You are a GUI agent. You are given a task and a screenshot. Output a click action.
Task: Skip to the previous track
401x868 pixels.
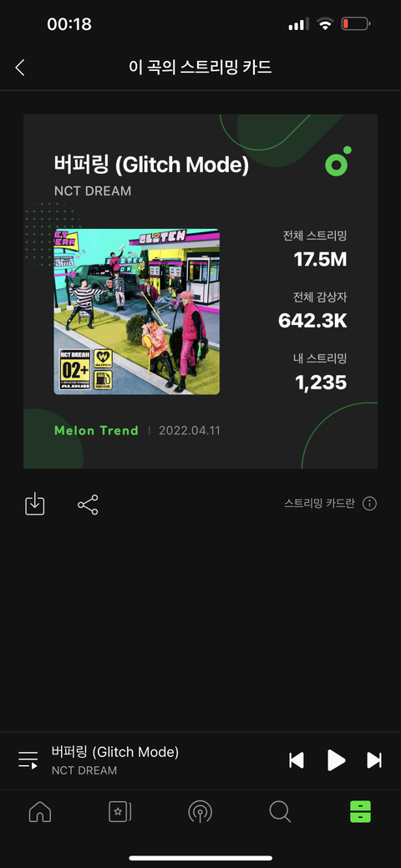pos(297,760)
